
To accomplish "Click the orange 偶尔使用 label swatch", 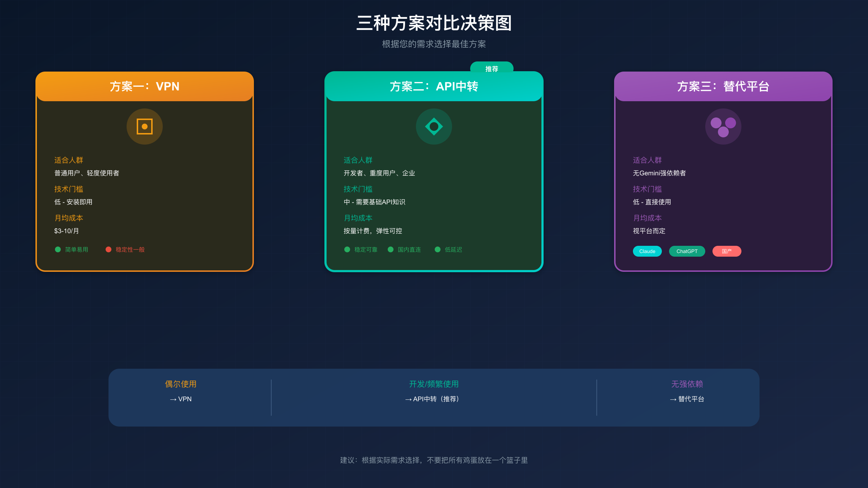I will pyautogui.click(x=180, y=384).
